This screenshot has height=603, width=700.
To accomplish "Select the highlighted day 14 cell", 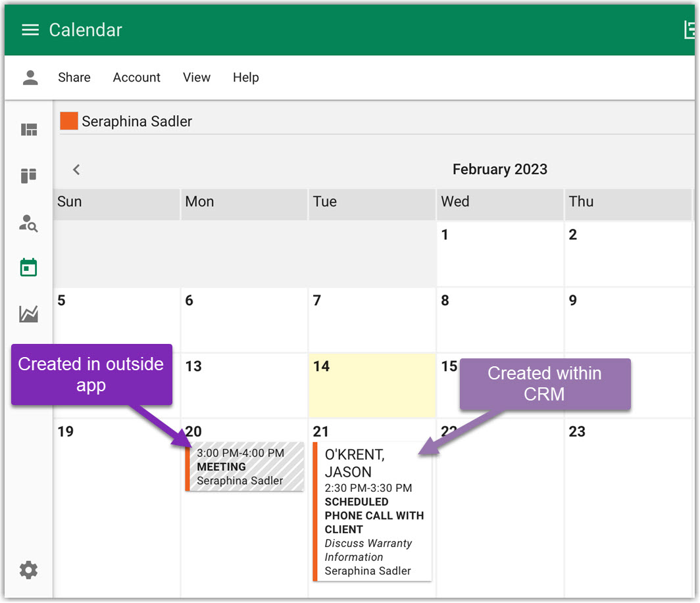I will (x=372, y=385).
